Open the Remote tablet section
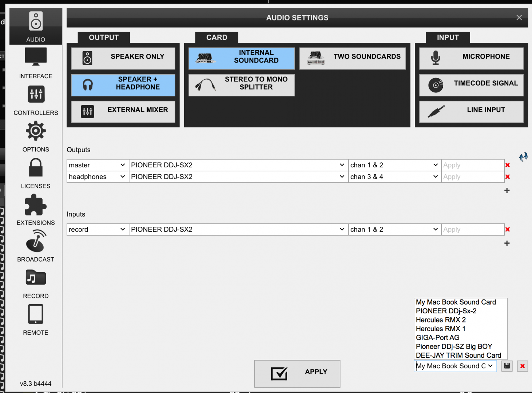The width and height of the screenshot is (532, 393). tap(36, 320)
